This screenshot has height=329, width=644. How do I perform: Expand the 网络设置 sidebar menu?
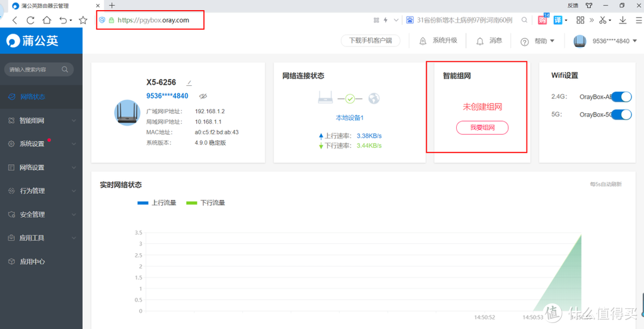41,167
